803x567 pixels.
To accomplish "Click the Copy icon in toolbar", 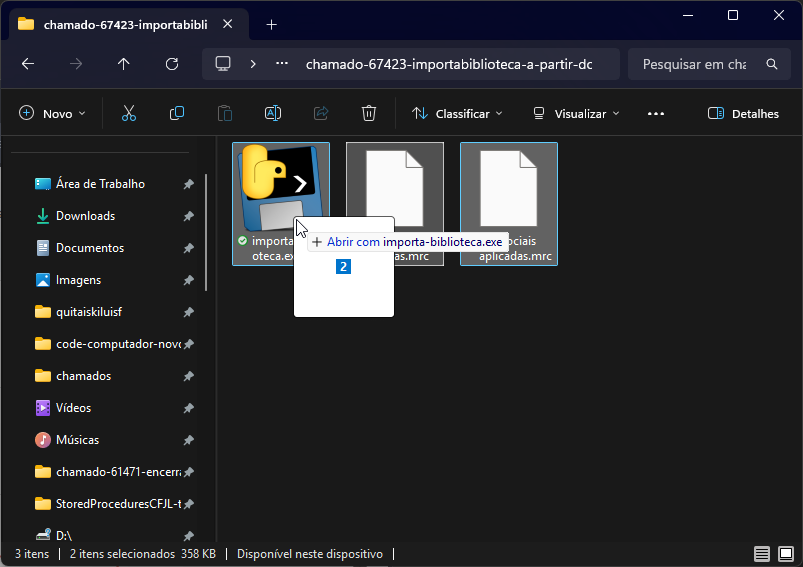I will coord(177,114).
